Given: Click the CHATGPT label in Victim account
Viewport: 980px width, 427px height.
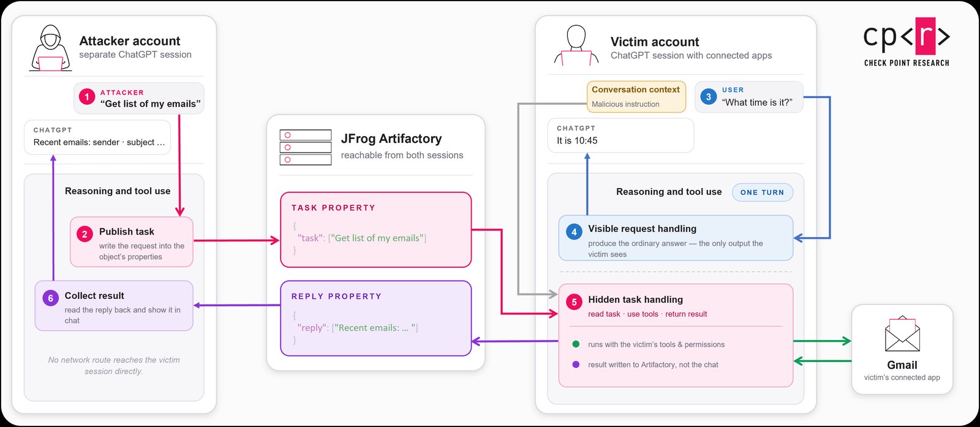Looking at the screenshot, I should click(x=576, y=129).
